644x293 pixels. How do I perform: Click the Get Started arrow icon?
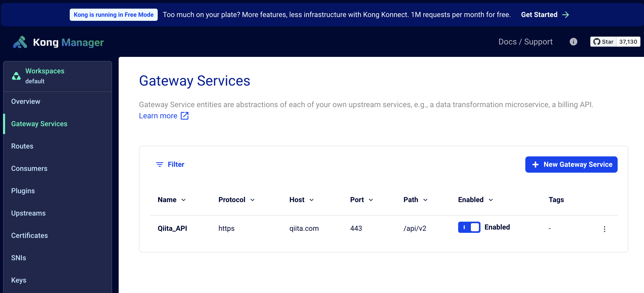click(x=566, y=15)
